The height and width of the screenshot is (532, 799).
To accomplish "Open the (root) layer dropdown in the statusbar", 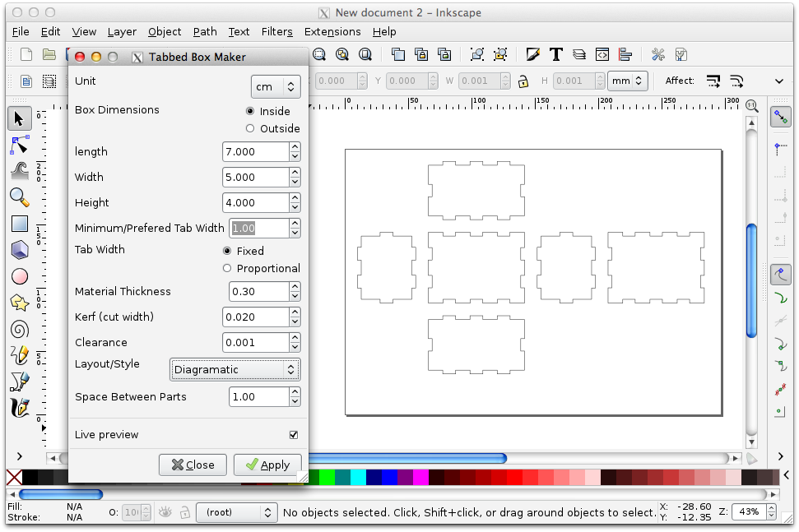I will (236, 511).
